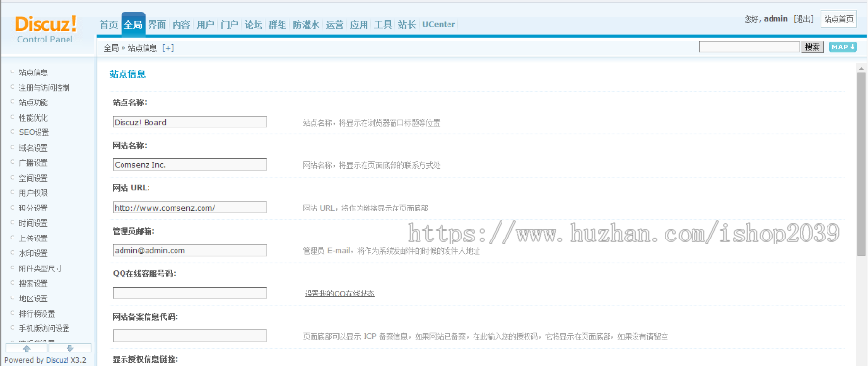The image size is (868, 366).
Task: Open 空间设置 in the sidebar
Action: [x=33, y=178]
